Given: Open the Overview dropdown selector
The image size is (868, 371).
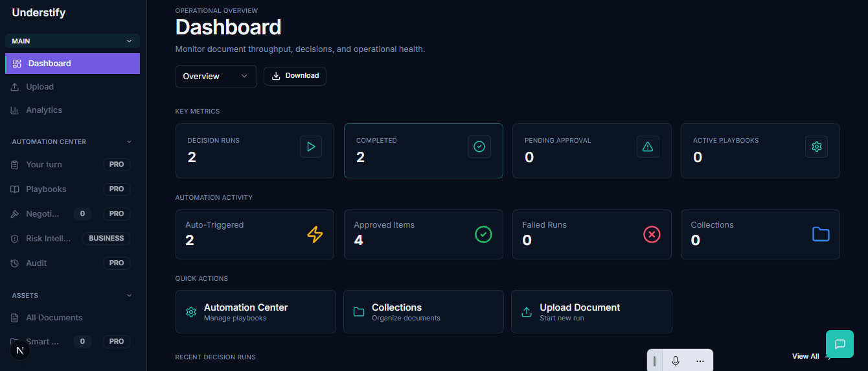Looking at the screenshot, I should (x=216, y=77).
